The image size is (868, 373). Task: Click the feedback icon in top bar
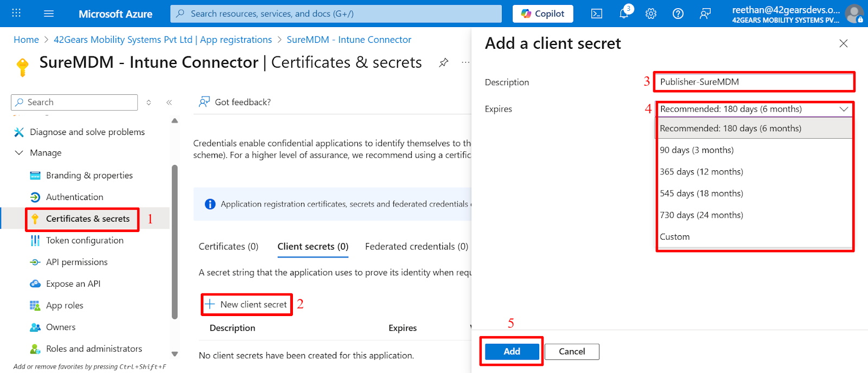(705, 14)
